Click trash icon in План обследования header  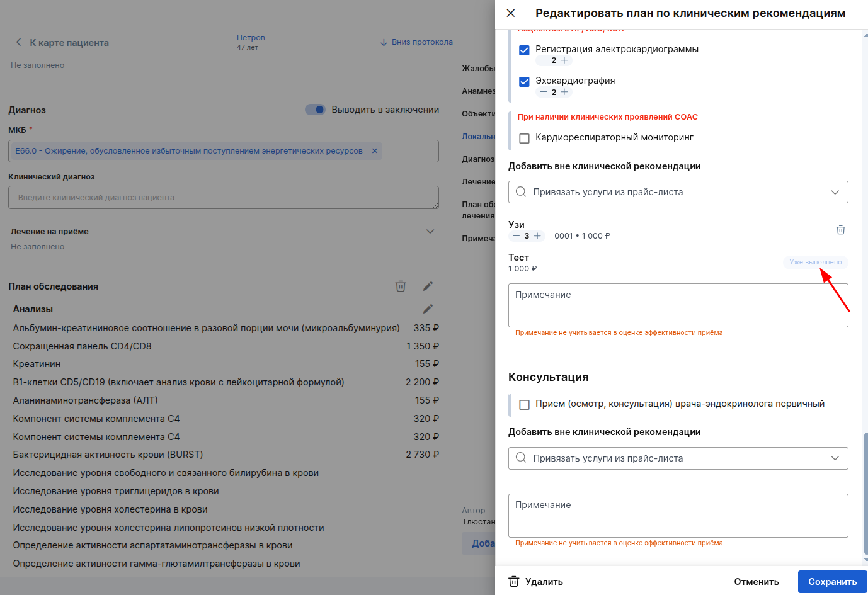401,286
